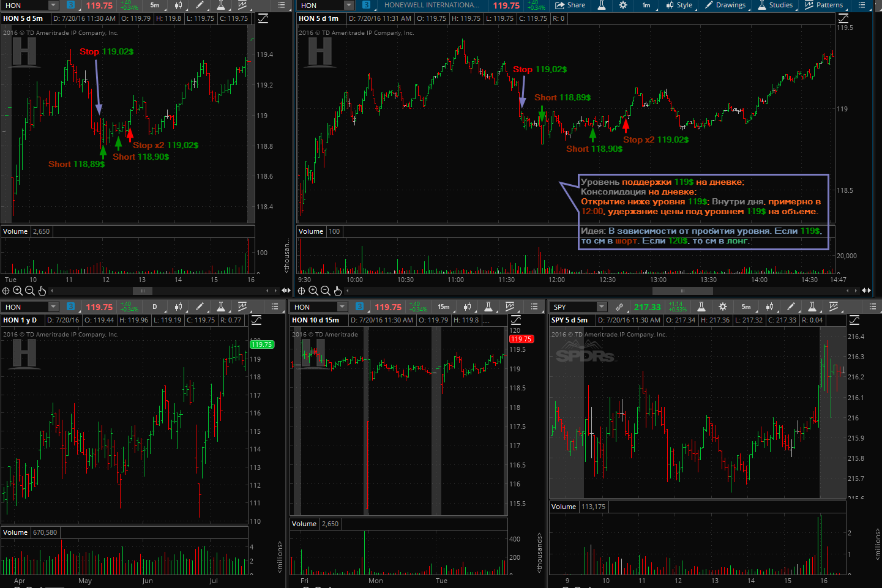This screenshot has height=588, width=882.
Task: Select crosshair cursor below HON 5m chart
Action: pos(6,291)
